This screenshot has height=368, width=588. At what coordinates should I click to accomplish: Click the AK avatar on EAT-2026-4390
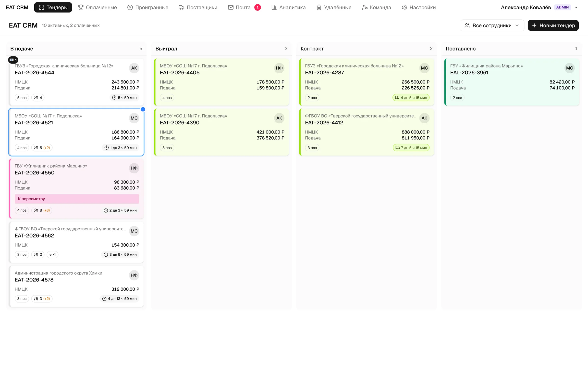click(279, 118)
